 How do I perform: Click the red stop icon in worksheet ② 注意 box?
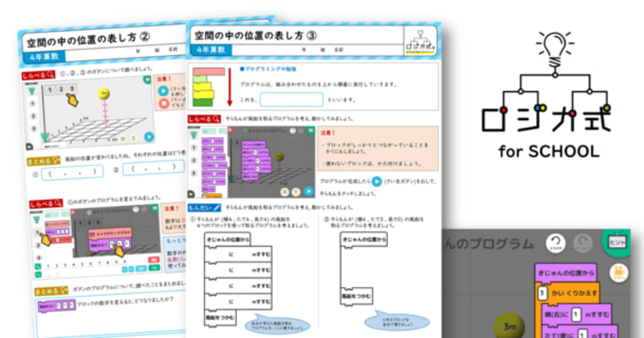point(163,103)
